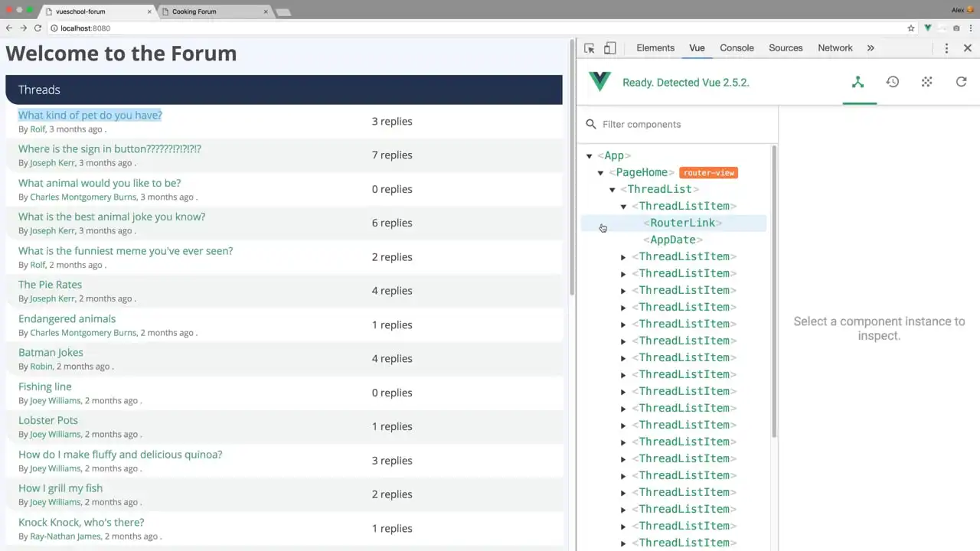The image size is (980, 551).
Task: Select the AppDate component
Action: [673, 240]
